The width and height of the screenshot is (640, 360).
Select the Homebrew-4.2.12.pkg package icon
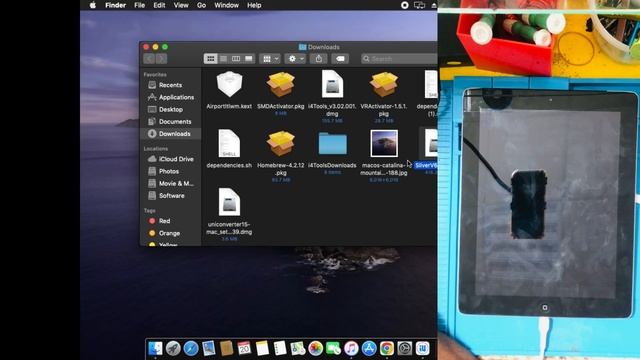pos(280,143)
